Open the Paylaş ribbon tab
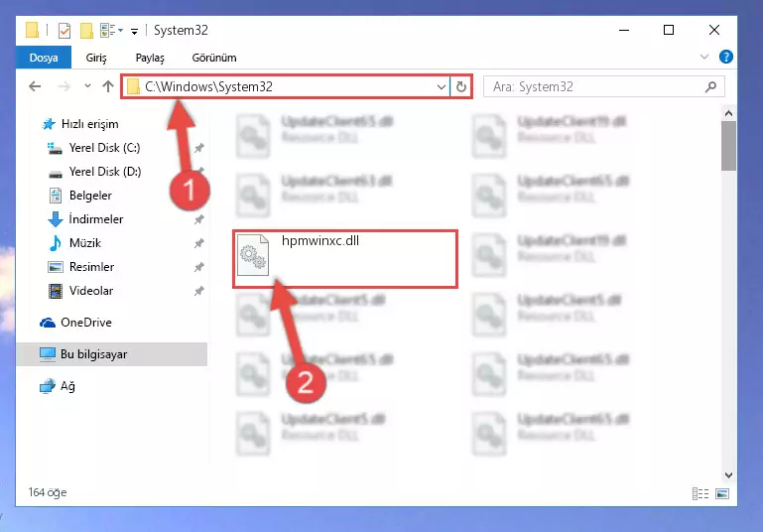Screen dimensions: 763x532 [150, 58]
